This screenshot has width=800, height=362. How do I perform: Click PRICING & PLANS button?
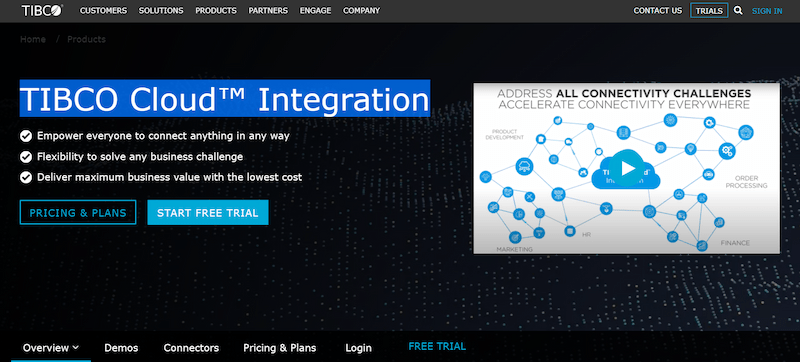[x=78, y=213]
